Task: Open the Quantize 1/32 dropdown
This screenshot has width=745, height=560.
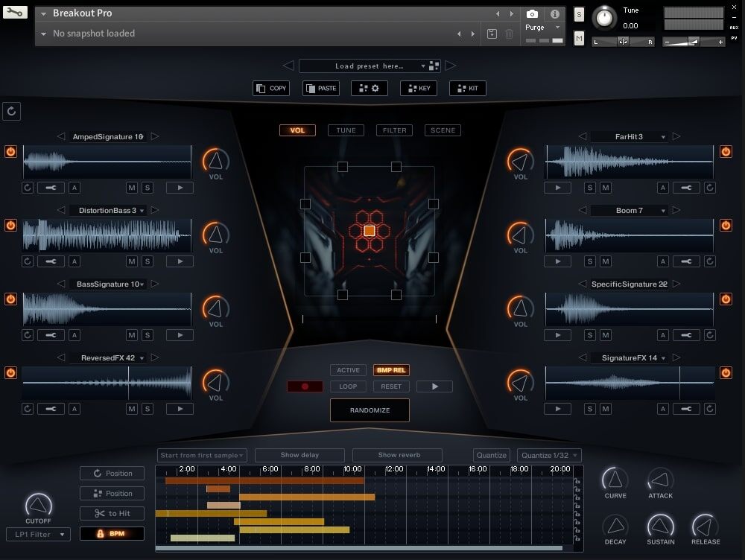Action: pos(549,455)
